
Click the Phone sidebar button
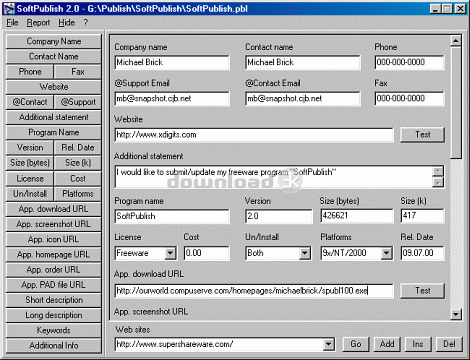[x=30, y=72]
